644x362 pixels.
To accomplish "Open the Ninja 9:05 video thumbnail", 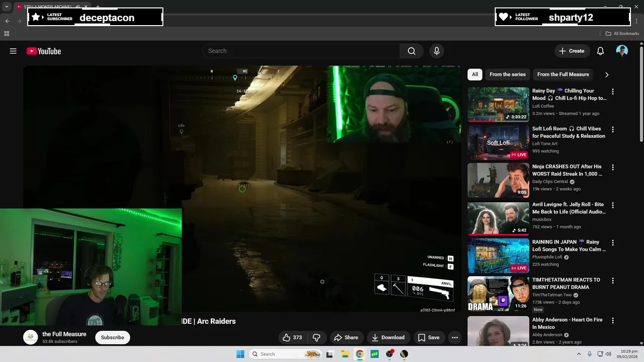I will pos(498,180).
